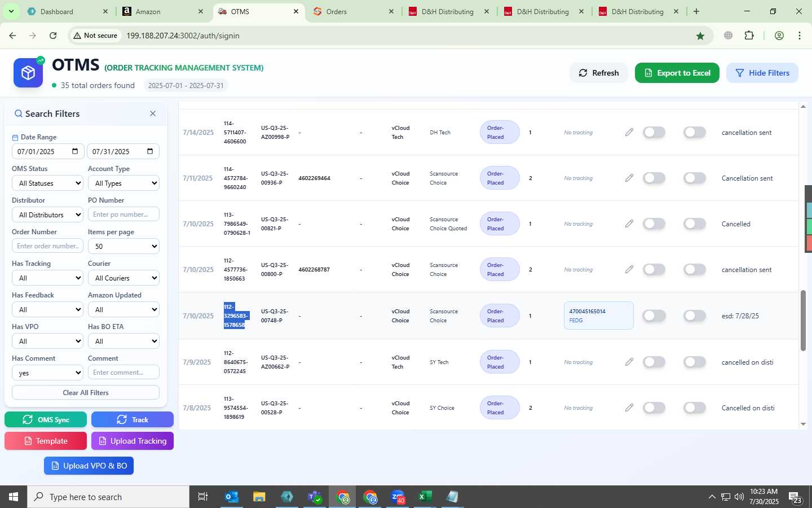Click the OMS Sync button
This screenshot has height=508, width=812.
[46, 419]
